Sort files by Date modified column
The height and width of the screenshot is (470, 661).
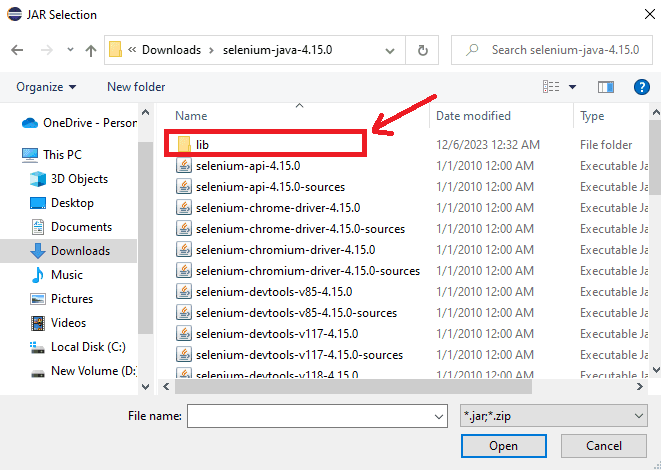point(473,116)
